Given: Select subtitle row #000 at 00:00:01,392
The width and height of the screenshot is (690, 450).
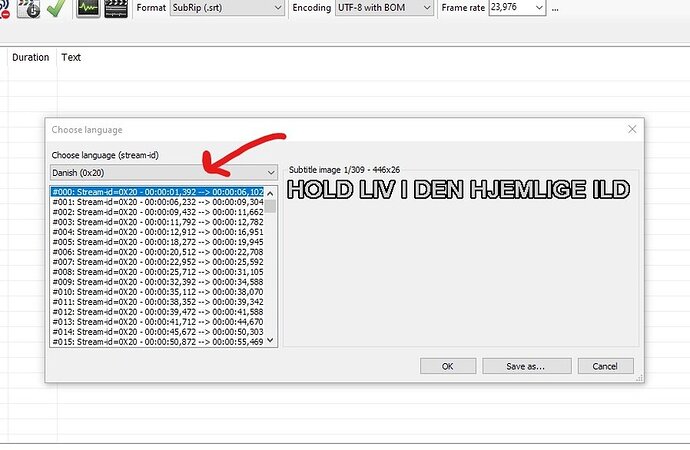Looking at the screenshot, I should coord(158,192).
